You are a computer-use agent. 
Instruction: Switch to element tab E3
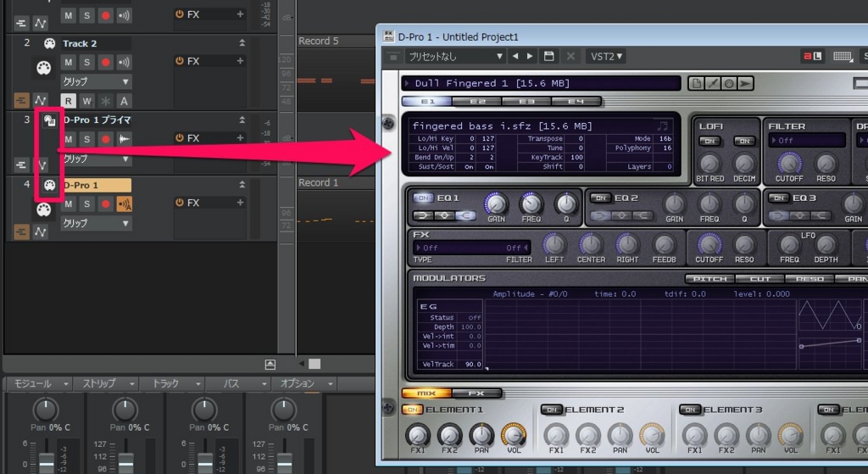pos(526,102)
